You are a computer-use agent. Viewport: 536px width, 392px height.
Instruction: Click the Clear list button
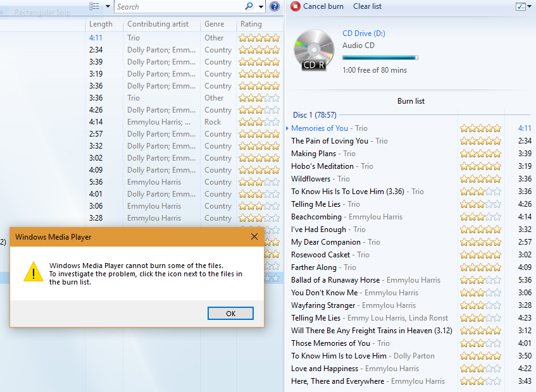tap(367, 6)
